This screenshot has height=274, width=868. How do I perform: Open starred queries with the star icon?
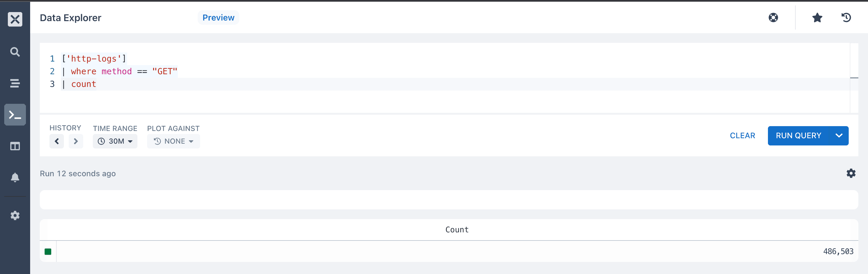[817, 18]
